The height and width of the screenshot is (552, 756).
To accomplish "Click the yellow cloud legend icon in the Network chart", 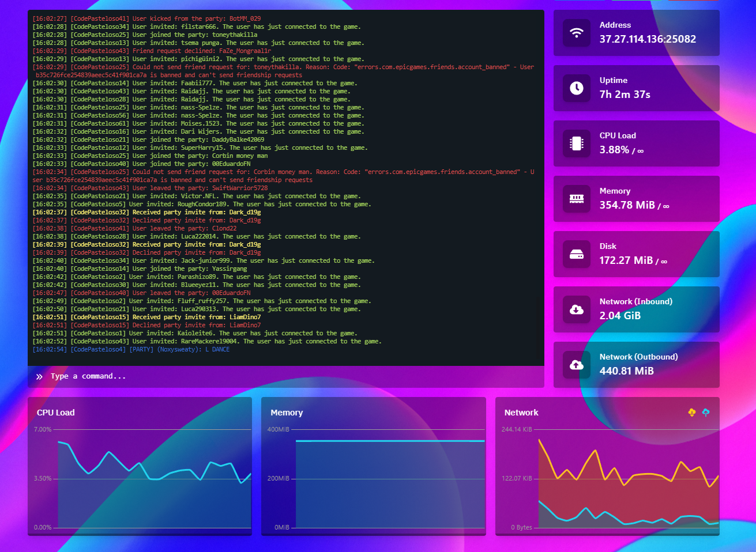I will (692, 412).
